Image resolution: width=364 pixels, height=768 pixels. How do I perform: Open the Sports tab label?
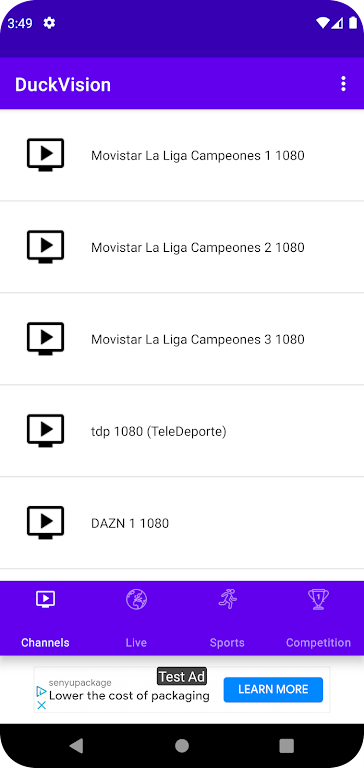pos(227,643)
